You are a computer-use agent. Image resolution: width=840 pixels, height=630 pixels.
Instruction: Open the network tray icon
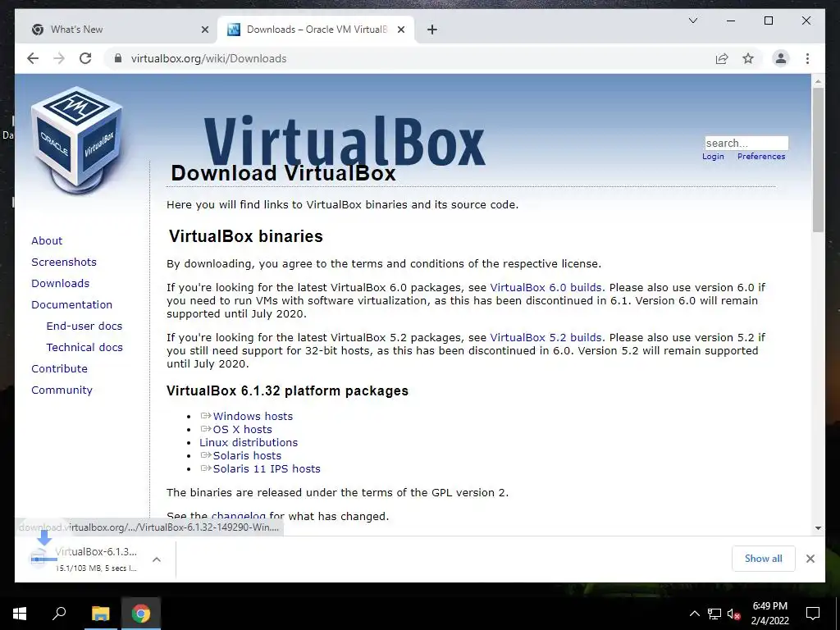(x=714, y=614)
